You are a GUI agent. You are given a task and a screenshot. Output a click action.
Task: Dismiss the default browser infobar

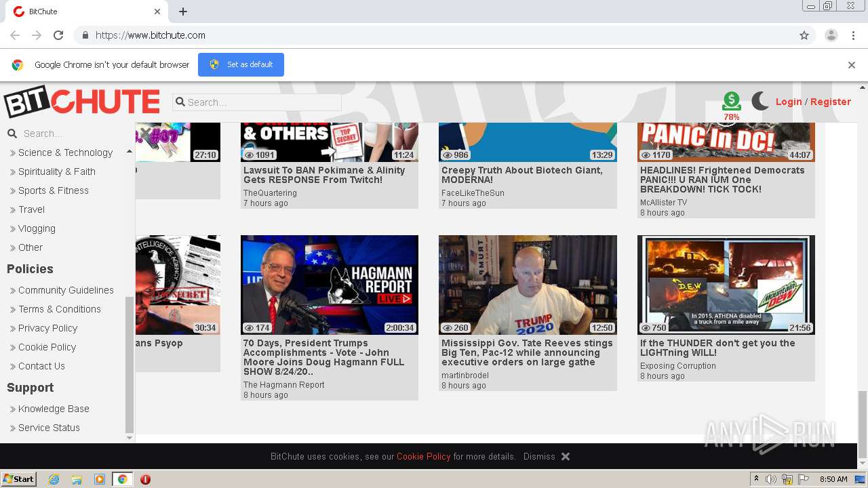tap(852, 65)
